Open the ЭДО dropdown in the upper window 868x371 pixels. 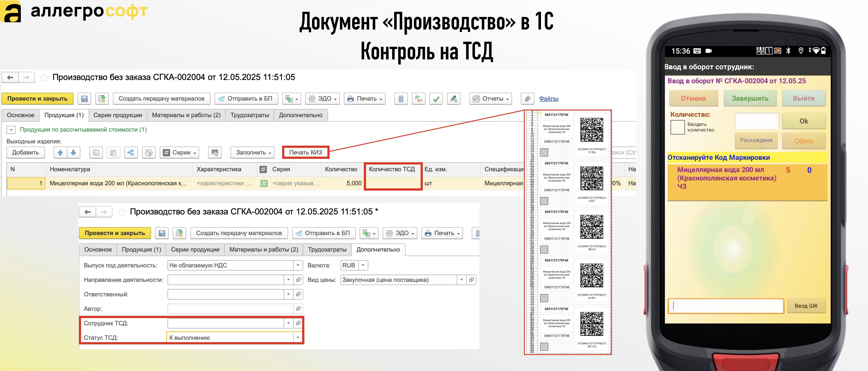coord(322,98)
